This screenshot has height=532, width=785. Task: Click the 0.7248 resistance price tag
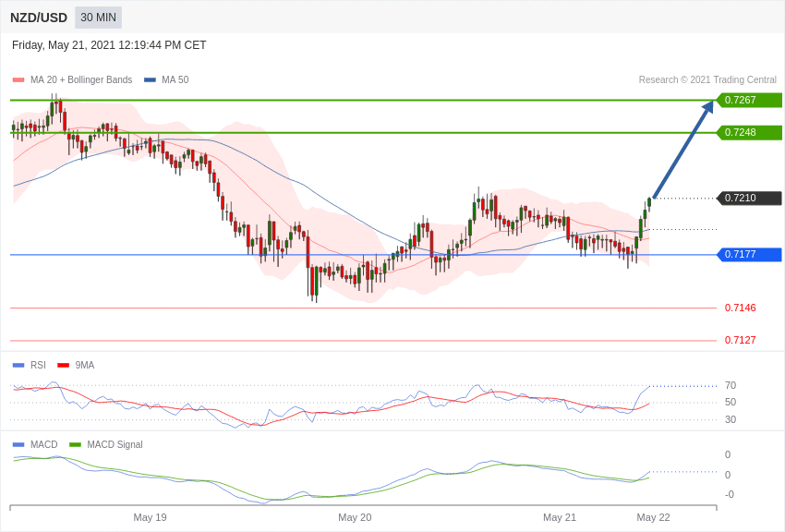[x=750, y=133]
